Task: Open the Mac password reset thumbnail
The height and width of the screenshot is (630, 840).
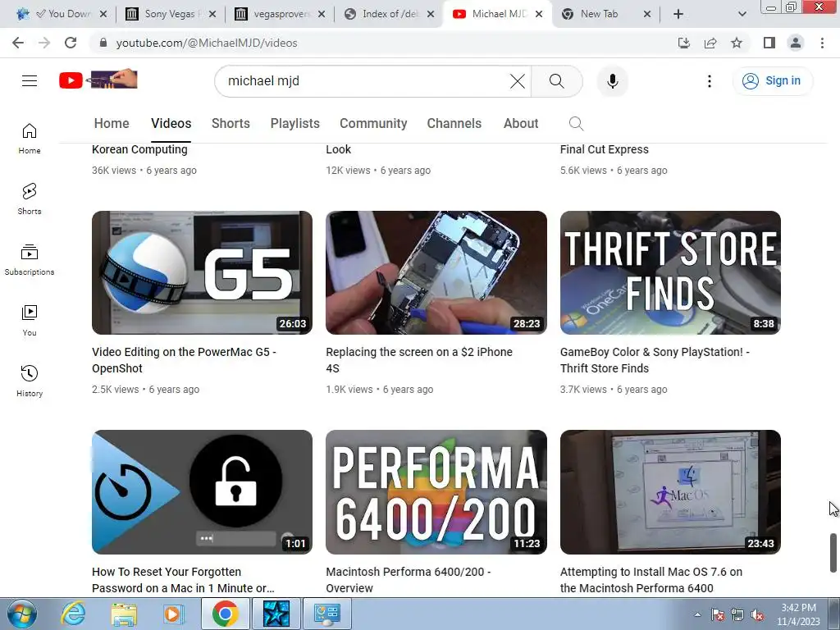Action: (x=202, y=492)
